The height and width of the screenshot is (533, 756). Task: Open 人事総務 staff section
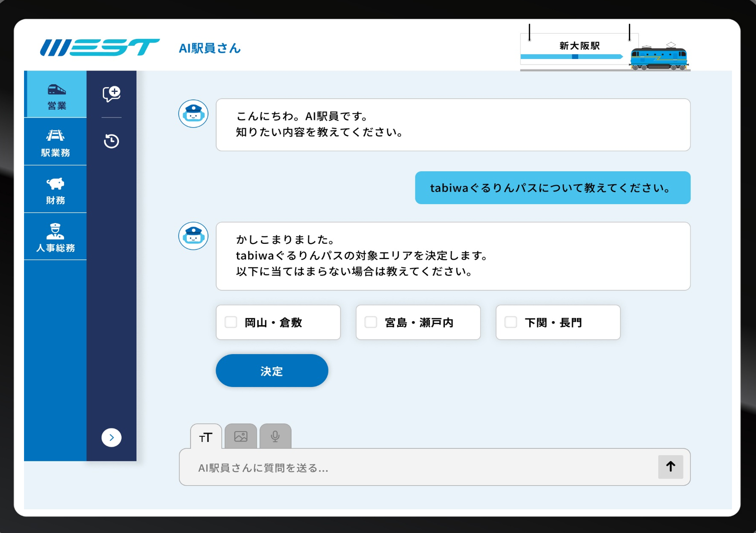coord(56,237)
